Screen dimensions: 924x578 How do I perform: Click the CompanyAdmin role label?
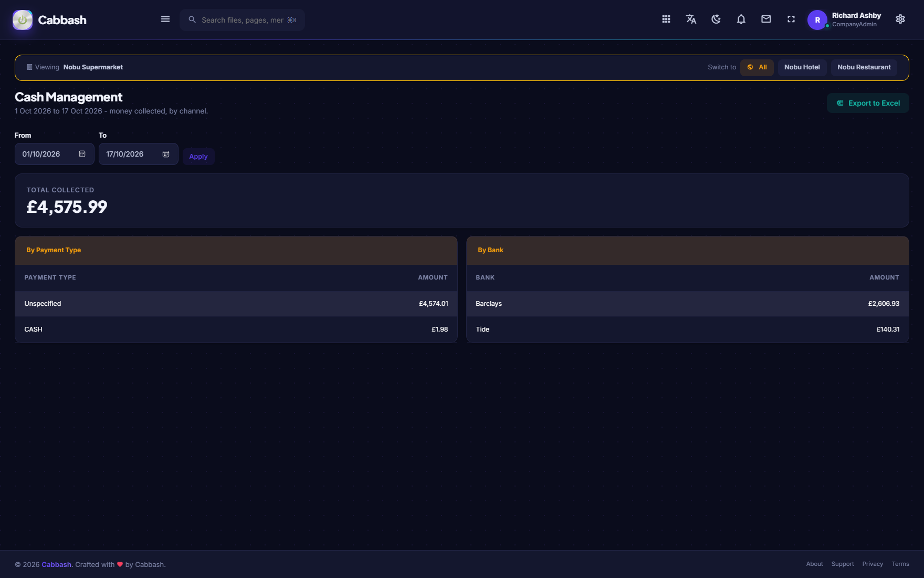854,25
